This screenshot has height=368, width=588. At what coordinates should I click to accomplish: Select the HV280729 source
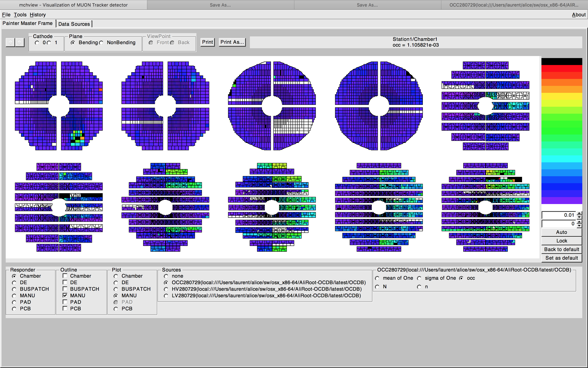tap(166, 289)
